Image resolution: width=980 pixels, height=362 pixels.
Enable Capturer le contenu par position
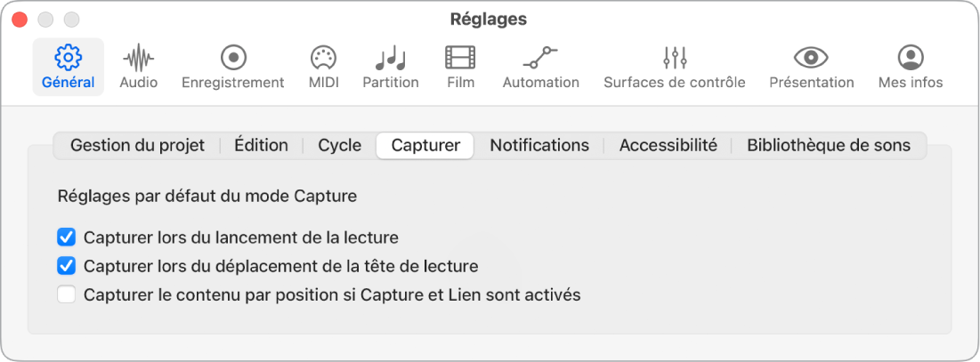(66, 294)
